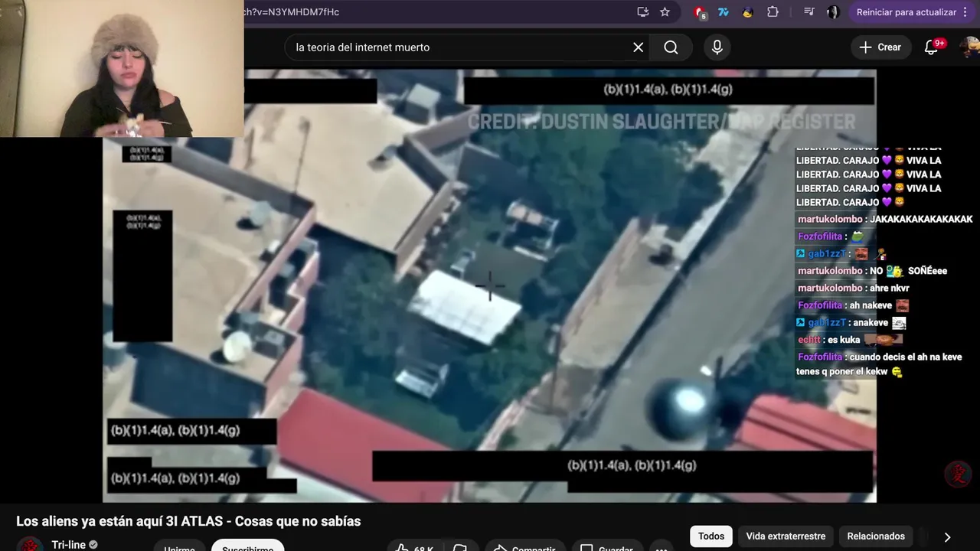980x551 pixels.
Task: Bookmark this page with the star icon
Action: click(665, 11)
